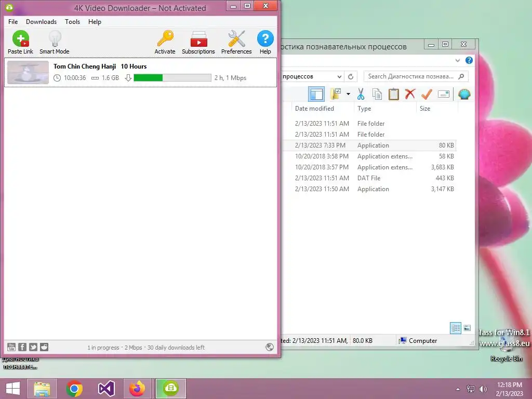Viewport: 532px width, 399px height.
Task: Click the Rename icon in Explorer toolbar
Action: pos(444,94)
